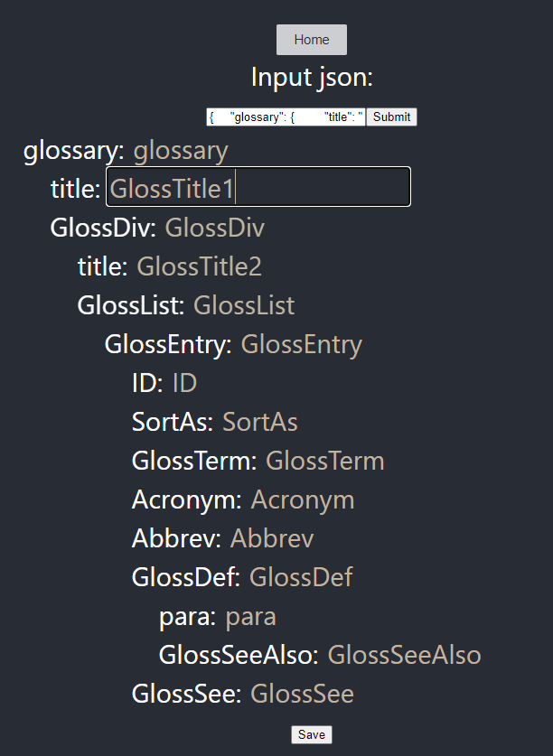The width and height of the screenshot is (553, 756).
Task: Click the ID value field
Action: [x=183, y=383]
